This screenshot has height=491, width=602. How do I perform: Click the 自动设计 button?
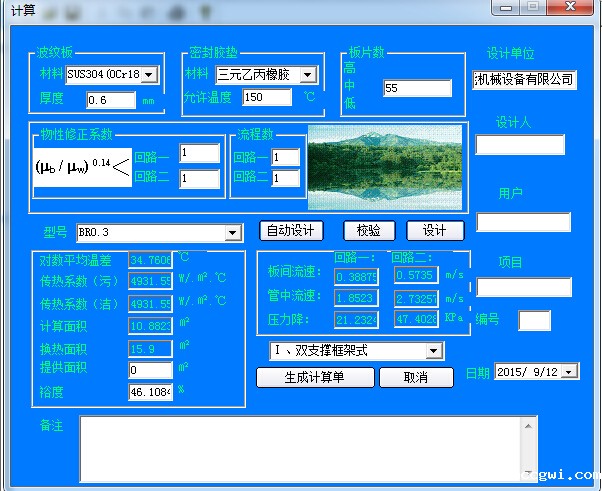(x=292, y=230)
